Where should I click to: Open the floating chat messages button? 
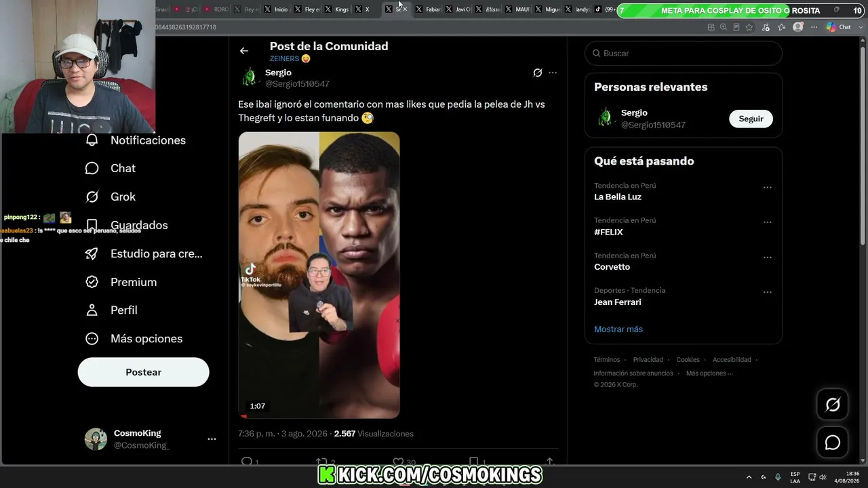coord(832,443)
